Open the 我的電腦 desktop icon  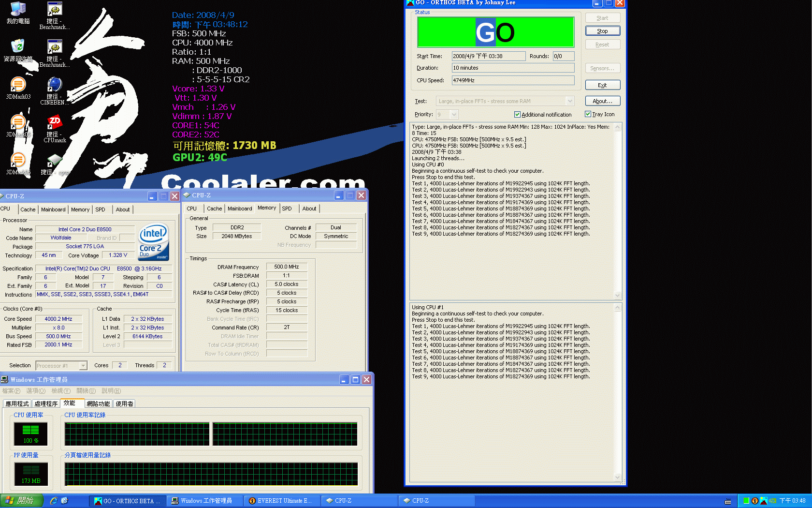pyautogui.click(x=18, y=13)
